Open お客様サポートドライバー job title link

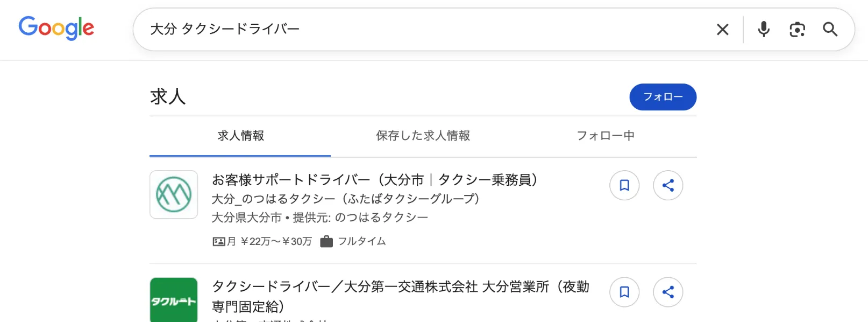(x=374, y=180)
